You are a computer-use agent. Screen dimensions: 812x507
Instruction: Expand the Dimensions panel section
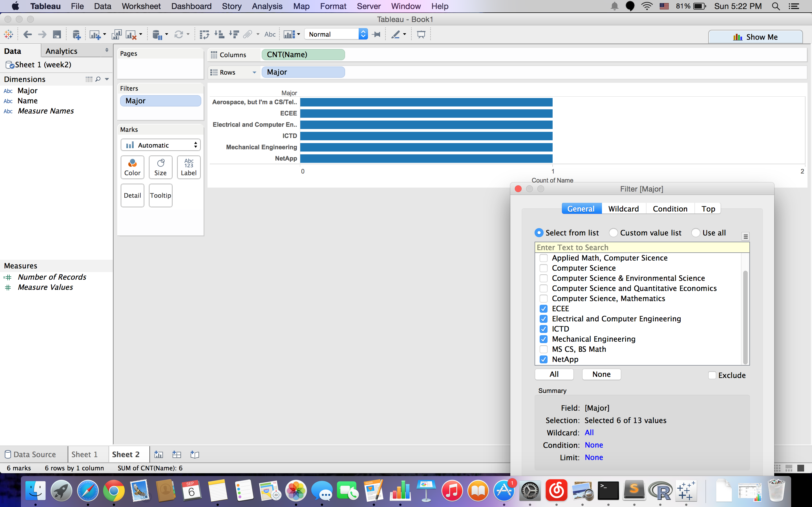click(106, 79)
